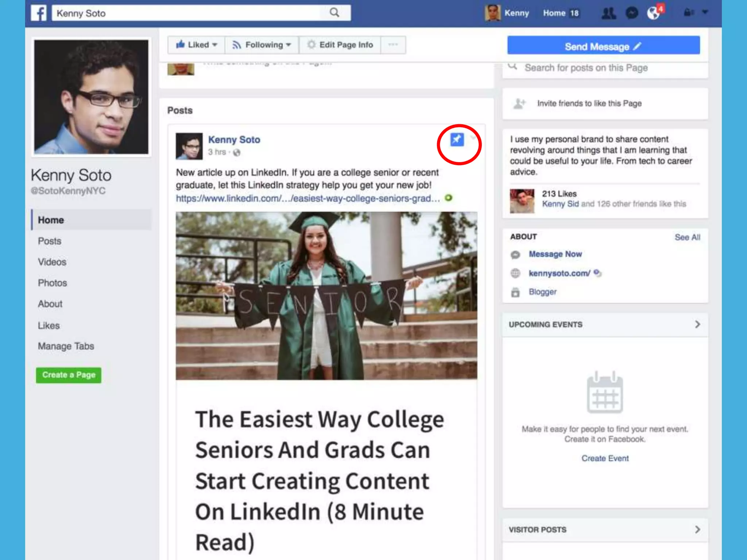
Task: Expand the Visitor Posts section chevron
Action: point(697,529)
